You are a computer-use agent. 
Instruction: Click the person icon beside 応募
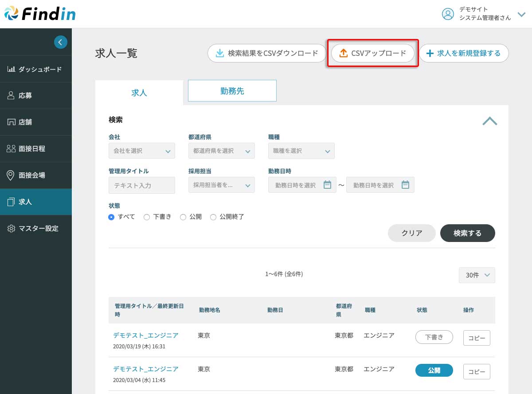coord(12,96)
